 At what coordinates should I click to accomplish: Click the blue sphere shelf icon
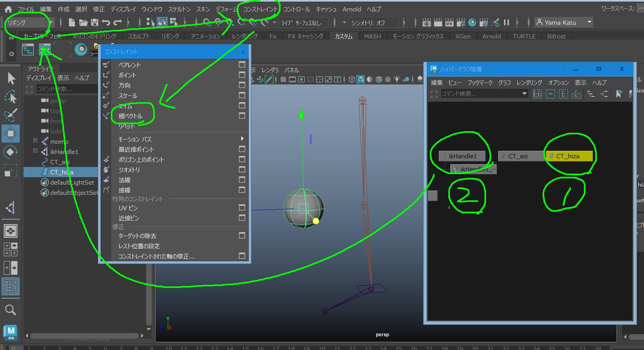(x=81, y=50)
